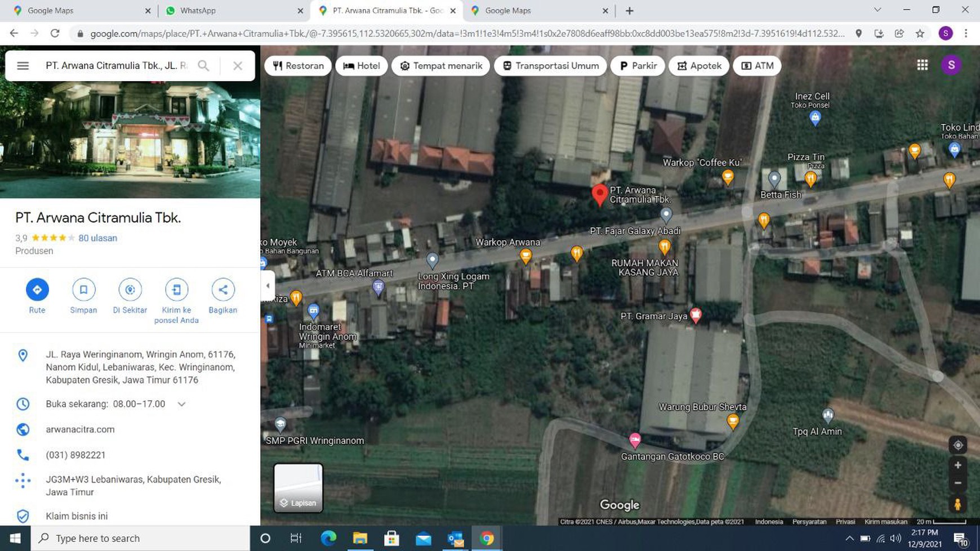Open the 80 ulasan reviews link
This screenshot has width=980, height=551.
coord(98,238)
